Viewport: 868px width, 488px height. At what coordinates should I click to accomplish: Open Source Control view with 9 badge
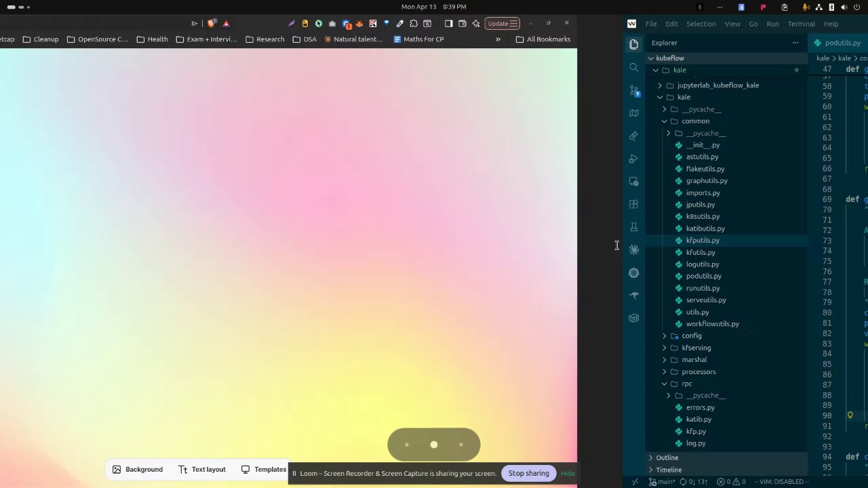(x=634, y=90)
